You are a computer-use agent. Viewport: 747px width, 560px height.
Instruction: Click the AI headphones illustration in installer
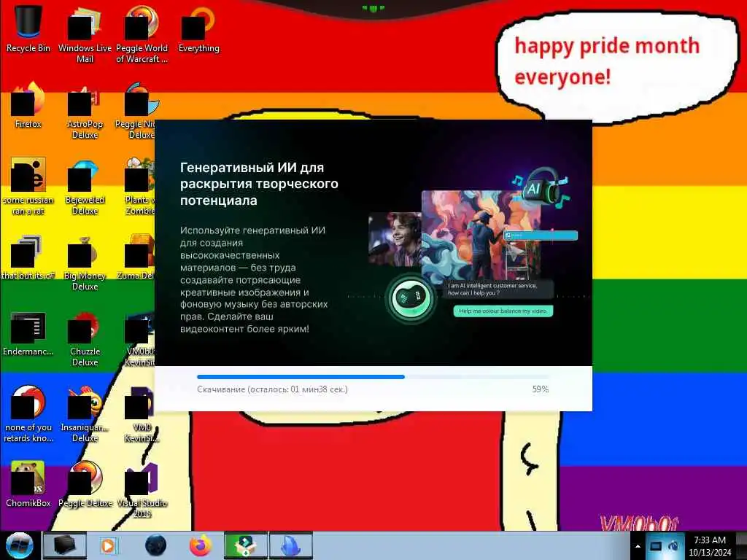click(542, 187)
